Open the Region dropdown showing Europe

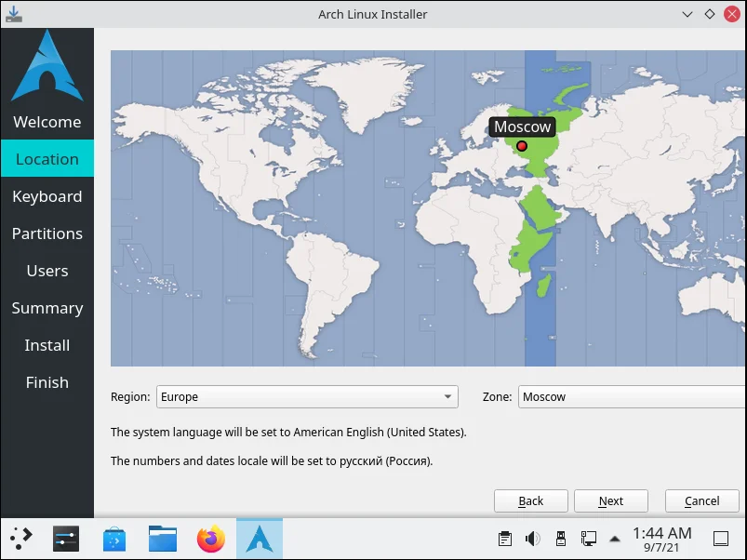point(307,396)
